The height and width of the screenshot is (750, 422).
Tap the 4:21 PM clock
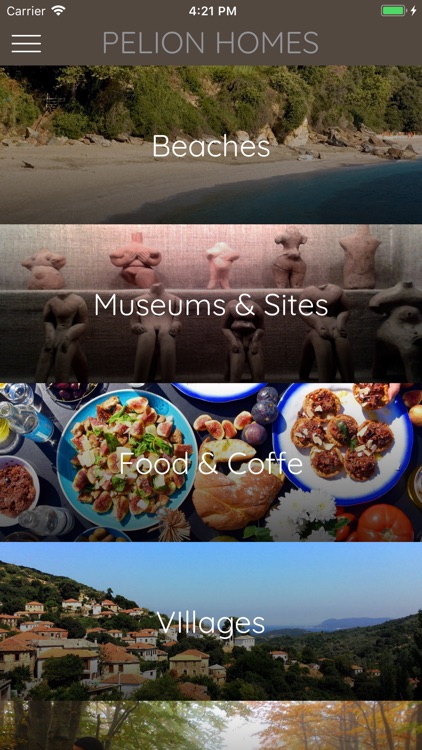(x=212, y=11)
